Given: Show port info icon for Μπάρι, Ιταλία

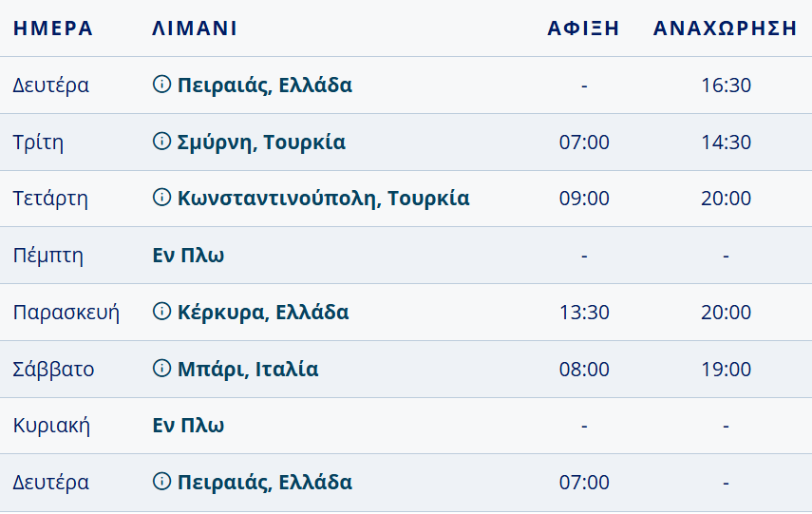Looking at the screenshot, I should pyautogui.click(x=161, y=370).
